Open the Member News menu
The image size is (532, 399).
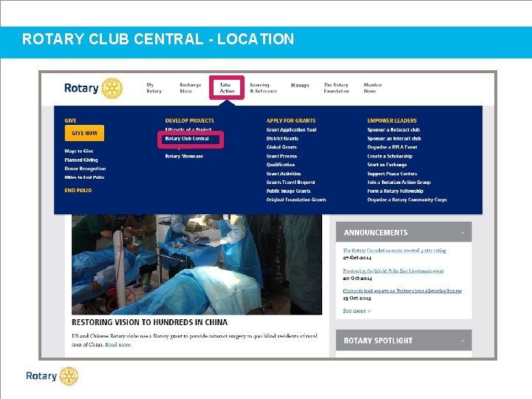tap(372, 88)
